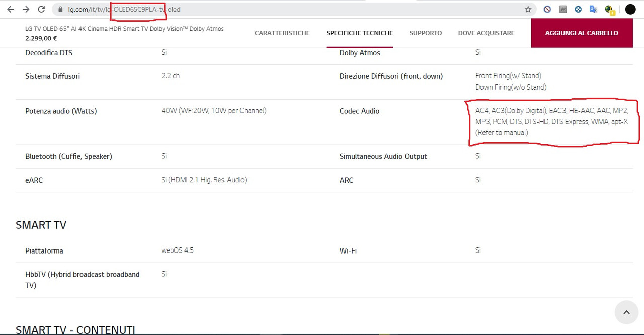This screenshot has height=335, width=644.
Task: Click the AC4, AC3 codec list text
Action: 552,122
